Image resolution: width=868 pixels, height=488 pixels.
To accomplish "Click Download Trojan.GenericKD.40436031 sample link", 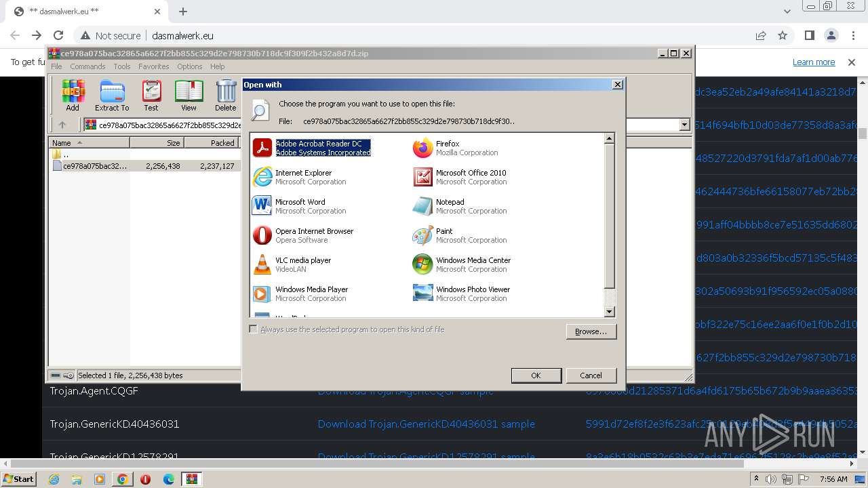I will point(427,424).
